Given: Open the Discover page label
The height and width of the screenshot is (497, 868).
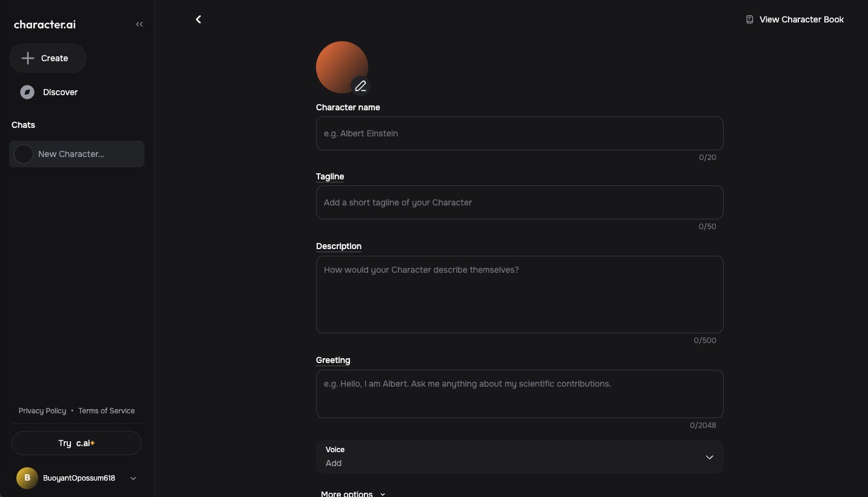Looking at the screenshot, I should (60, 92).
